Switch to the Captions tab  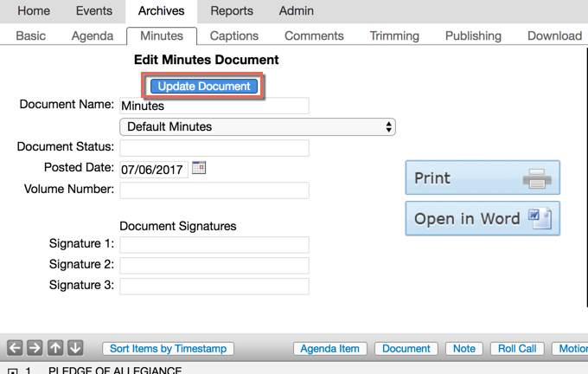click(234, 35)
